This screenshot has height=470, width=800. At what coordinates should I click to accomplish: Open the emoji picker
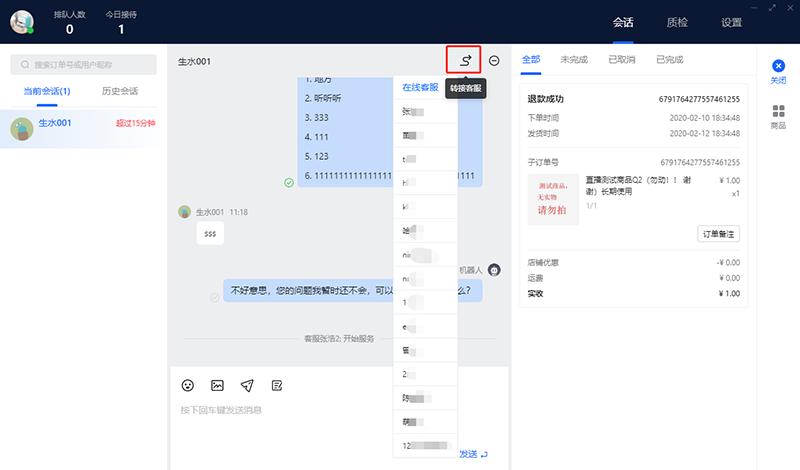(187, 385)
